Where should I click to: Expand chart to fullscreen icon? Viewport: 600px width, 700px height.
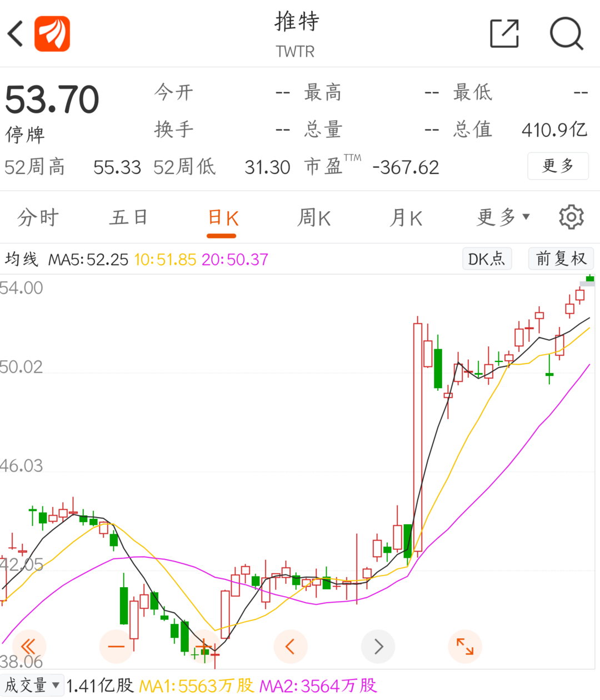click(x=464, y=646)
